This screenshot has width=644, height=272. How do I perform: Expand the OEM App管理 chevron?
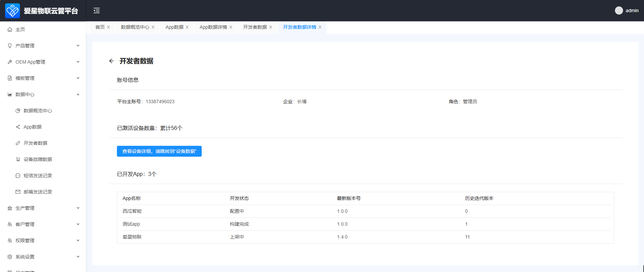78,62
